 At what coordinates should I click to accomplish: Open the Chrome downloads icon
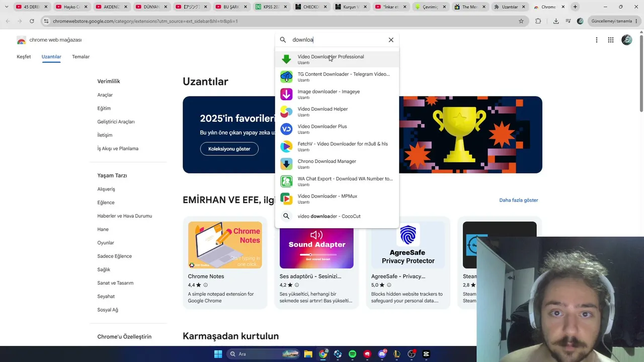point(556,21)
